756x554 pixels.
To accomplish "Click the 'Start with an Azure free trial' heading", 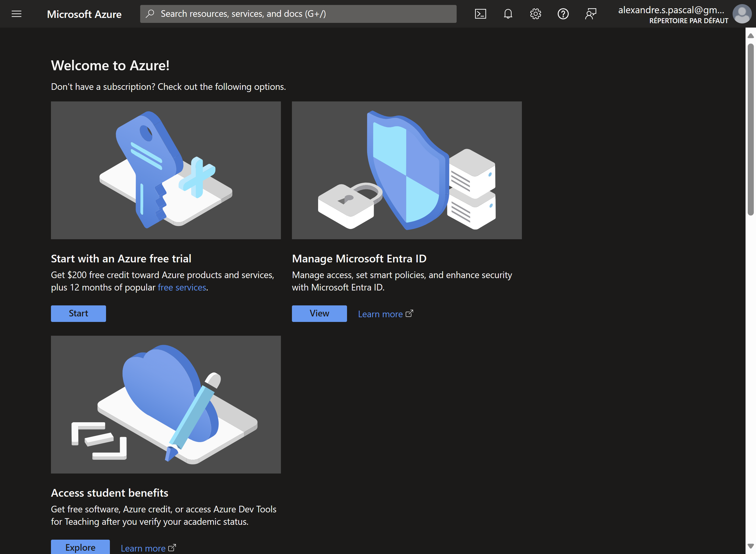I will [121, 259].
